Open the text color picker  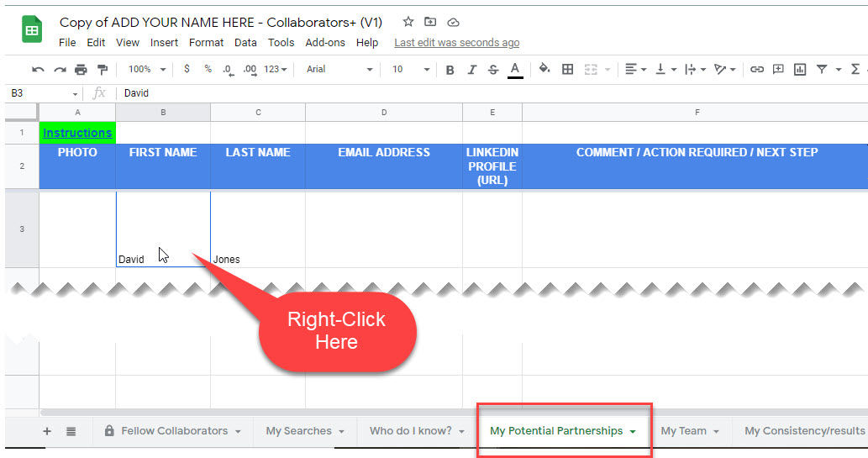click(515, 70)
